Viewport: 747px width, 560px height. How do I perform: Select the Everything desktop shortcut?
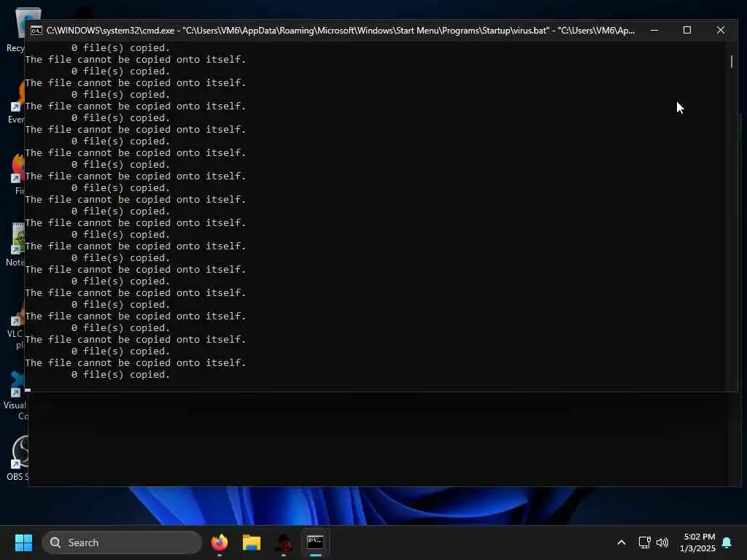pyautogui.click(x=16, y=102)
